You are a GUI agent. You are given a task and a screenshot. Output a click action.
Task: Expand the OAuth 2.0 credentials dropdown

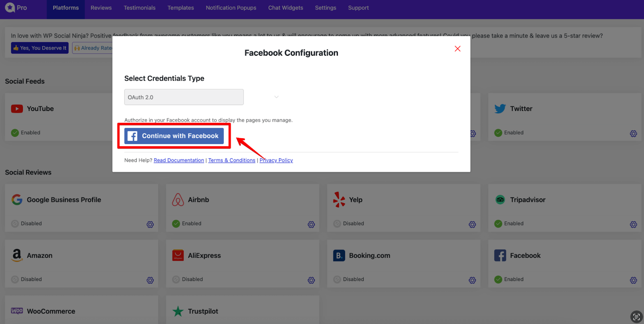click(184, 97)
